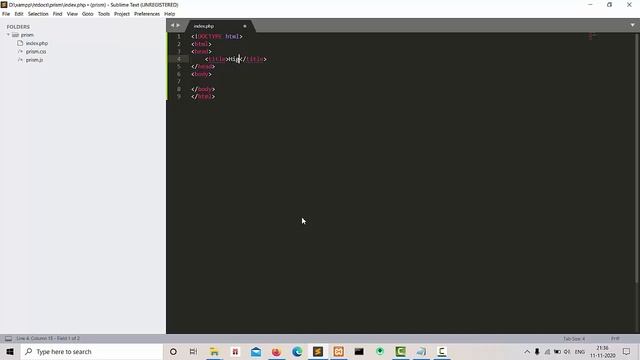Viewport: 640px width, 360px height.
Task: Open the Goto menu
Action: [87, 14]
